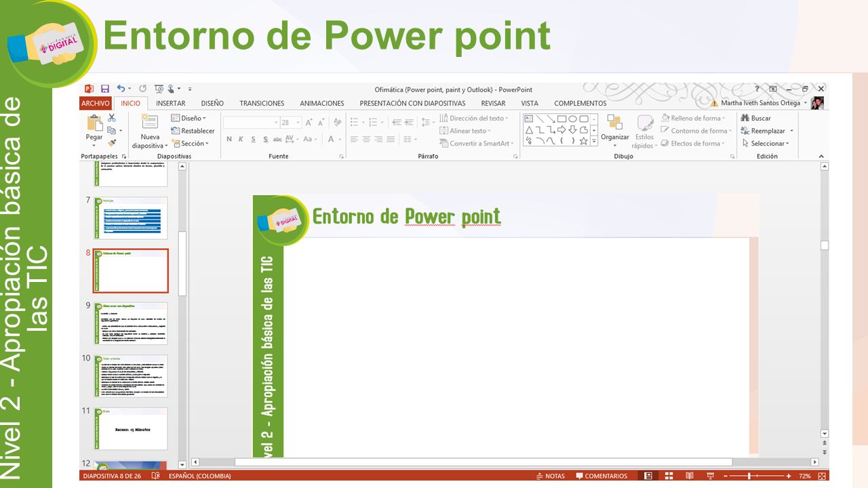Switch to Reading view

pyautogui.click(x=690, y=476)
